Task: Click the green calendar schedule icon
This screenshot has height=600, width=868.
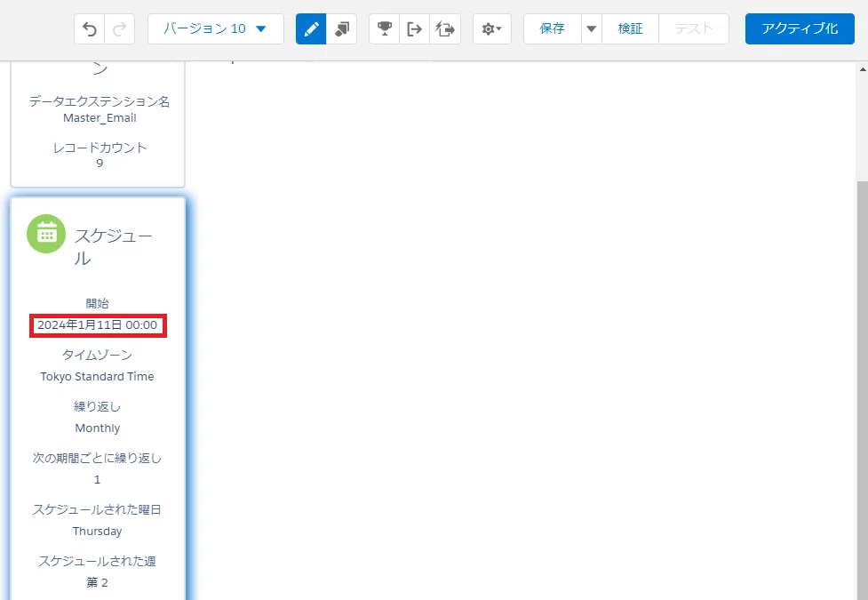Action: (46, 234)
